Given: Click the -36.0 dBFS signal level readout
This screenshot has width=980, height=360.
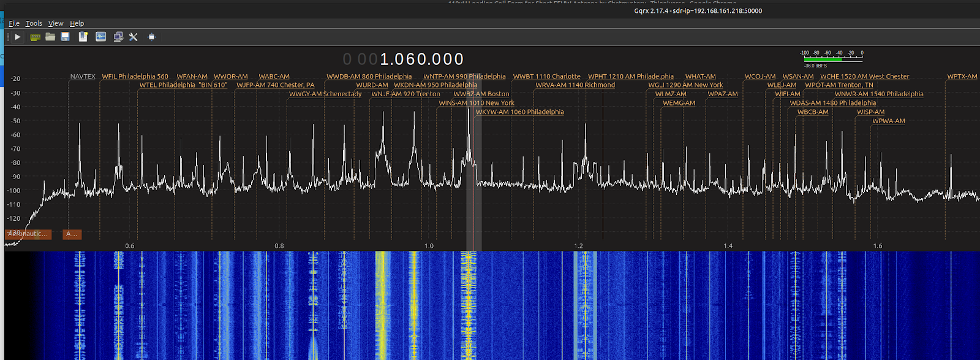Looking at the screenshot, I should click(815, 66).
